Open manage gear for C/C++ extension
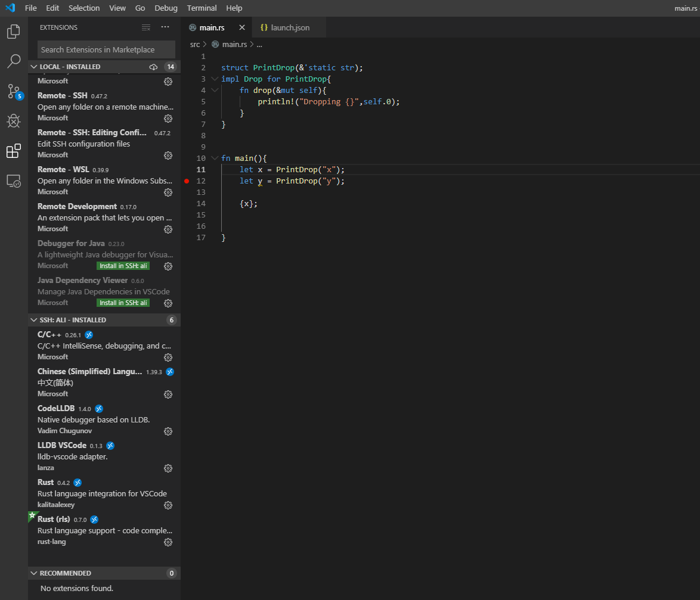Image resolution: width=700 pixels, height=600 pixels. (168, 357)
